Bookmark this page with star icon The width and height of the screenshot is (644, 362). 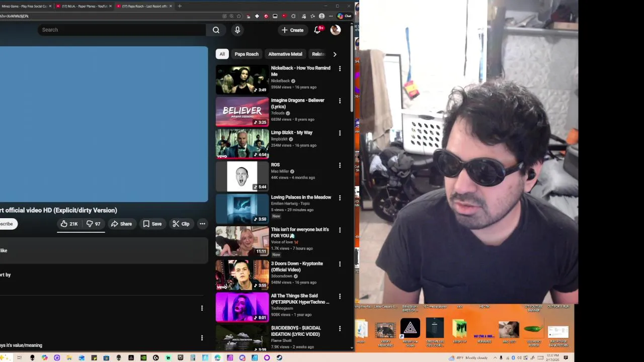[x=239, y=16]
